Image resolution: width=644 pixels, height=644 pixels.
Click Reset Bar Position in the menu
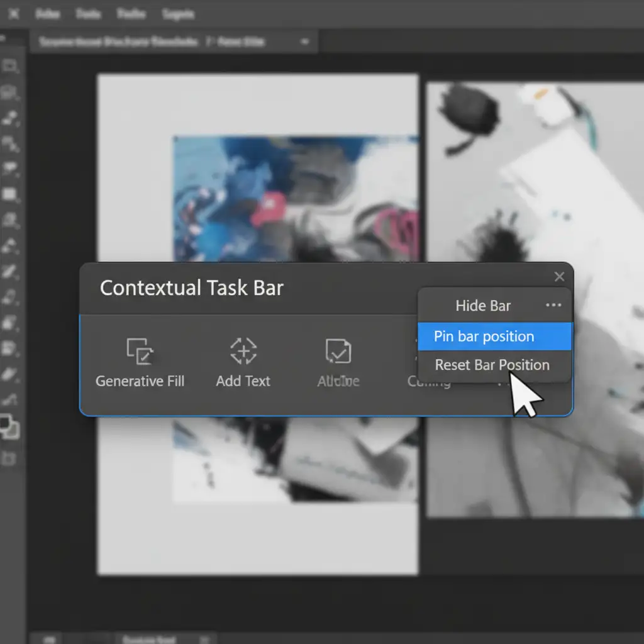tap(492, 365)
